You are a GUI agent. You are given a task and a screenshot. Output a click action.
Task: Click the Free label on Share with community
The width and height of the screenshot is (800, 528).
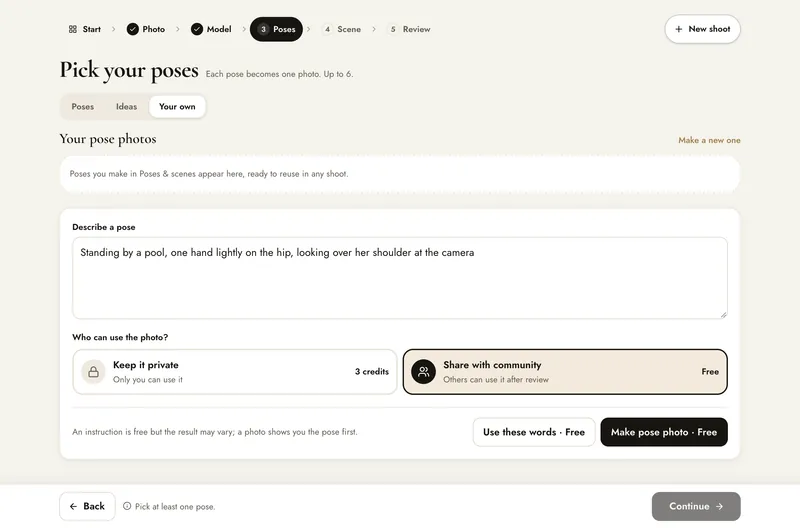[710, 372]
